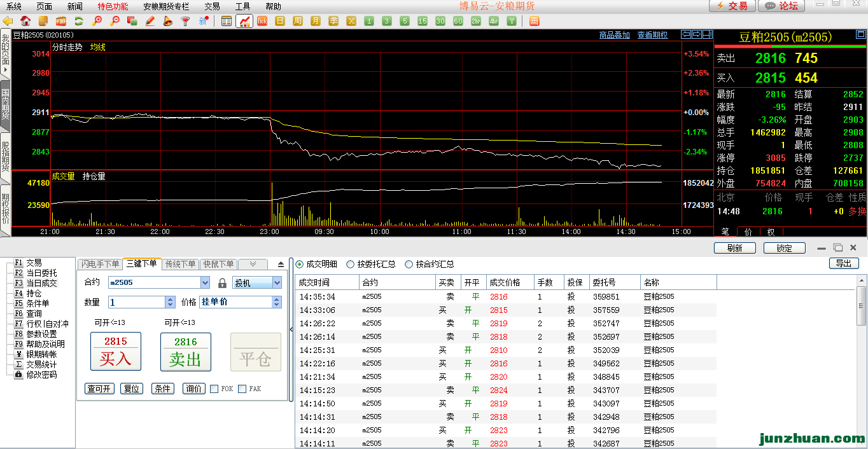Switch to daily 日 K-line period
868x449 pixels.
coord(280,21)
